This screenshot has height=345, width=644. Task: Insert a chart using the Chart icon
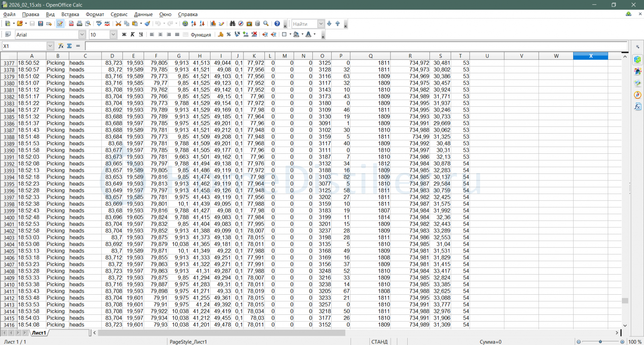click(x=213, y=24)
